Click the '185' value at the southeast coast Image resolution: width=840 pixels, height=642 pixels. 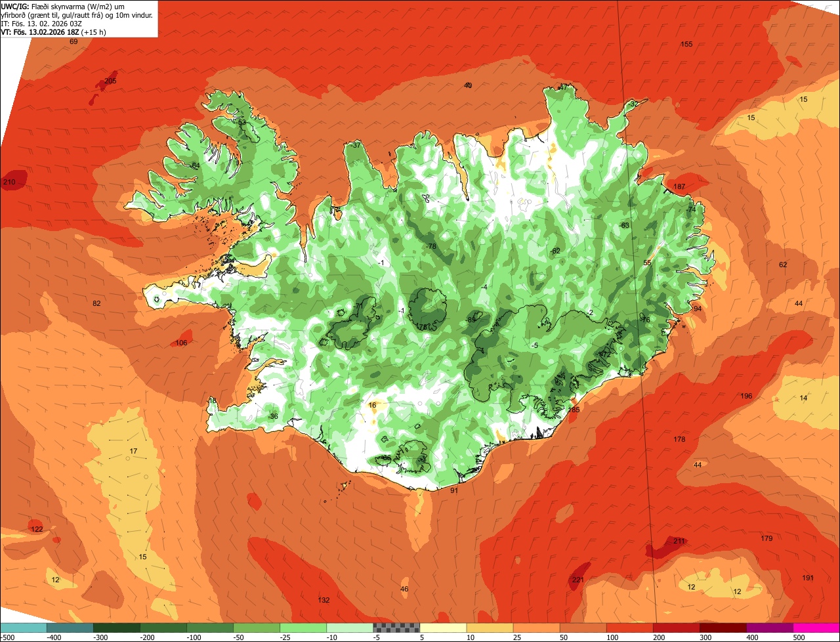[574, 410]
